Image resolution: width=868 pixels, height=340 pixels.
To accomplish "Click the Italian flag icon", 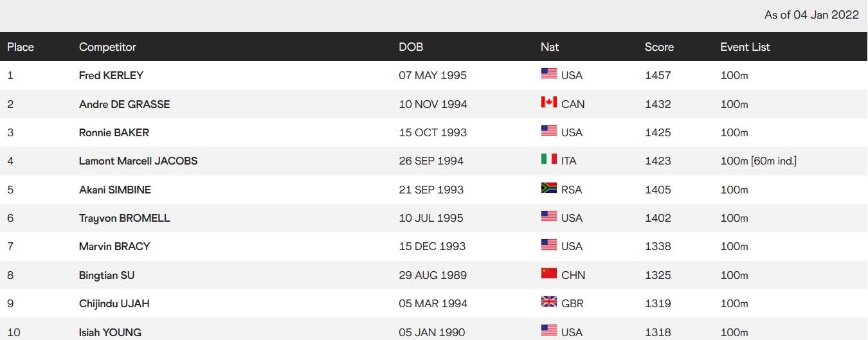I will (x=548, y=159).
